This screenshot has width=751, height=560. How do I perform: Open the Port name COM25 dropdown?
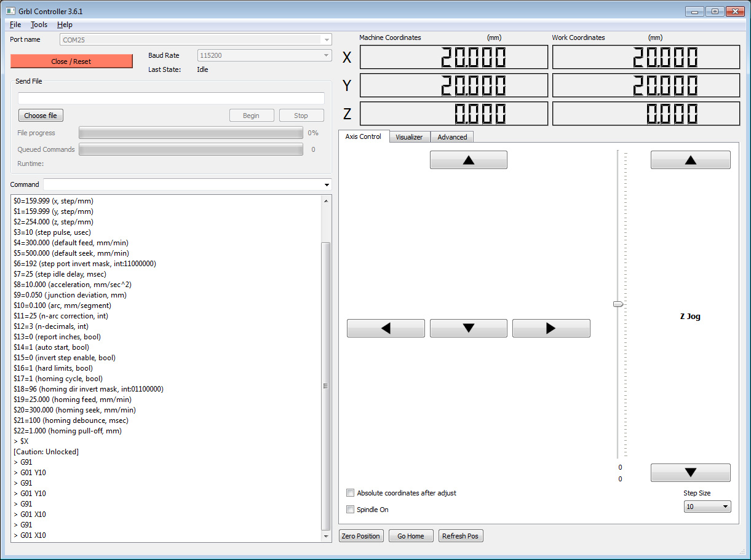point(196,39)
